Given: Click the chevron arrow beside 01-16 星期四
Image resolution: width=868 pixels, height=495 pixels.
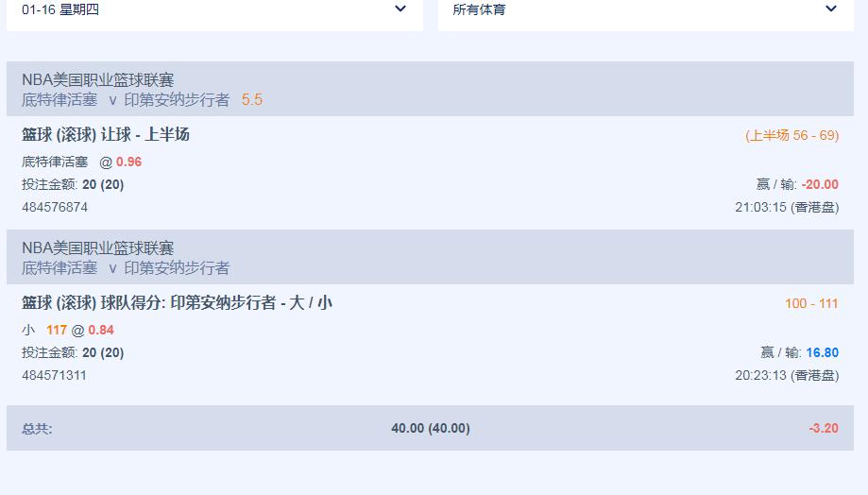Looking at the screenshot, I should coord(400,9).
